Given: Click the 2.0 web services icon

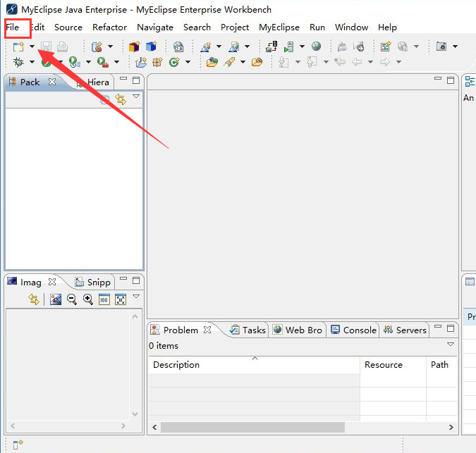Looking at the screenshot, I should pyautogui.click(x=178, y=46).
